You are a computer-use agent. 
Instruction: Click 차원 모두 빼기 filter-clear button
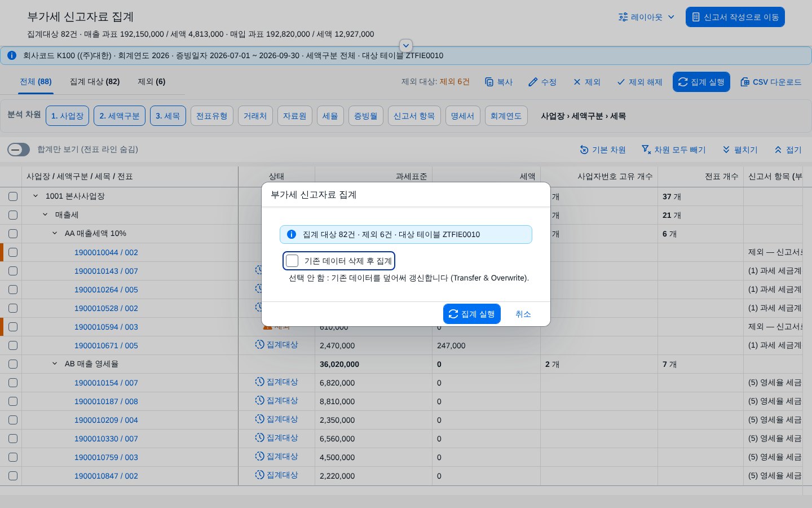click(x=674, y=150)
